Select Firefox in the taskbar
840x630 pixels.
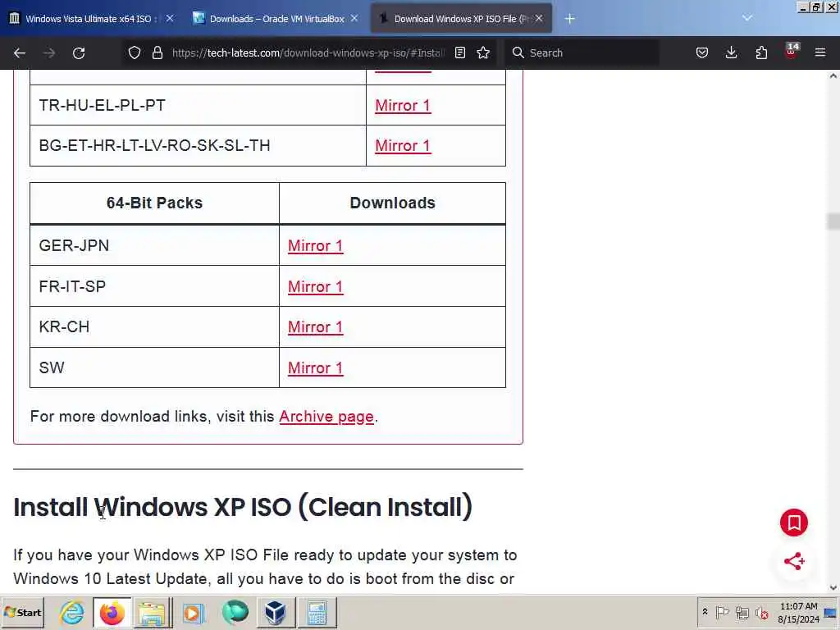coord(112,612)
